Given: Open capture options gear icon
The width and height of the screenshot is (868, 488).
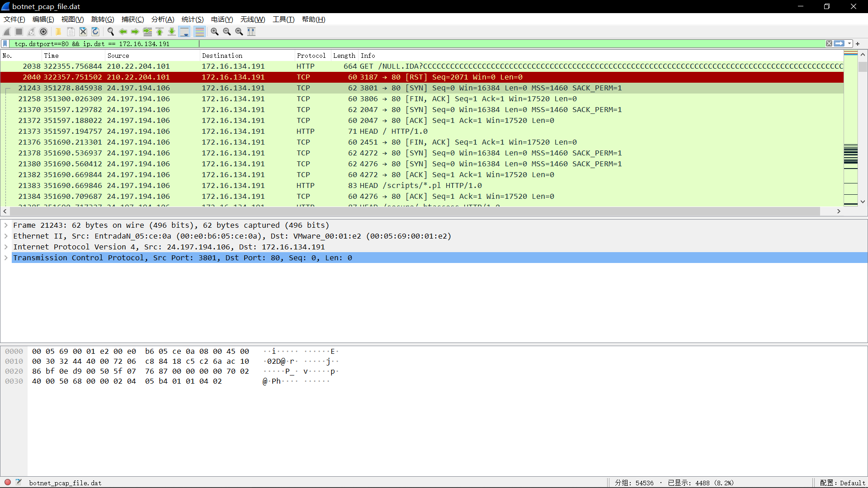Looking at the screenshot, I should pyautogui.click(x=43, y=32).
